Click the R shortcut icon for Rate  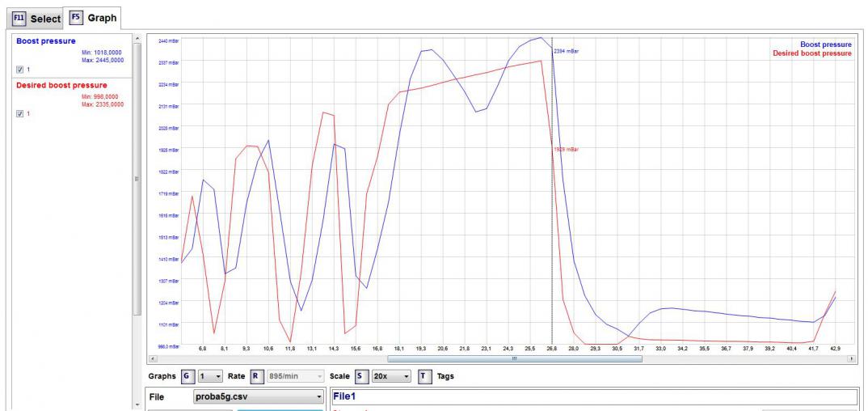257,376
